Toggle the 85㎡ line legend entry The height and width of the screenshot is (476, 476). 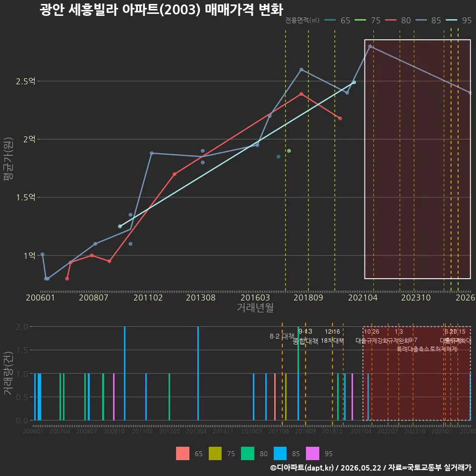[428, 20]
